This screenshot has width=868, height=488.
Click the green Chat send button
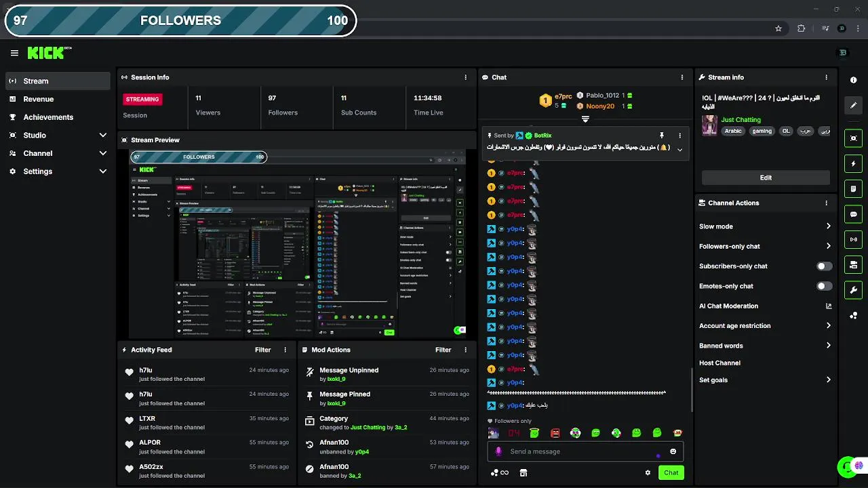(x=671, y=472)
